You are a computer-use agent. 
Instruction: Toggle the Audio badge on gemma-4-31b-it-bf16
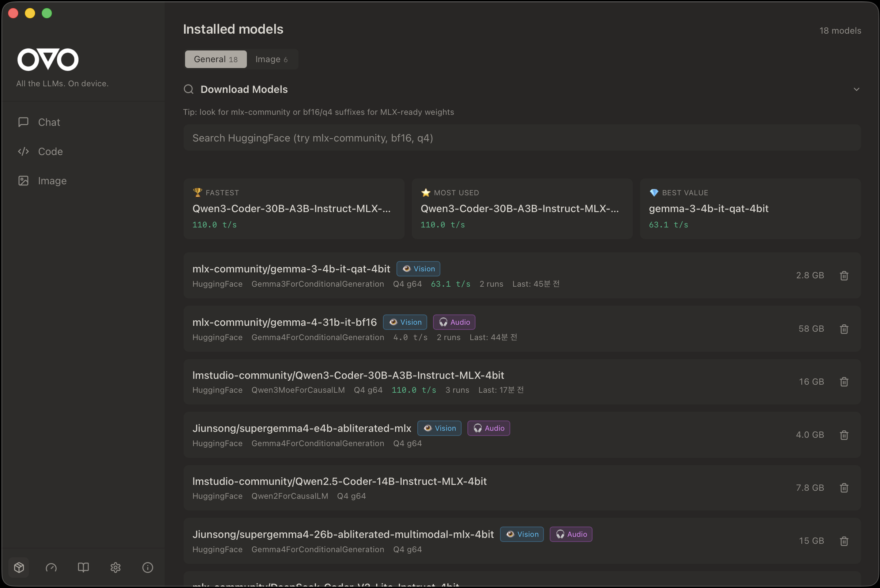click(454, 322)
